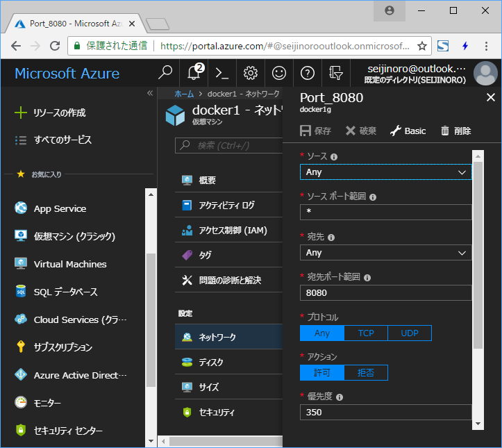Screen dimensions: 502x448
Task: Select ネットワーク in the settings menu
Action: coord(228,337)
